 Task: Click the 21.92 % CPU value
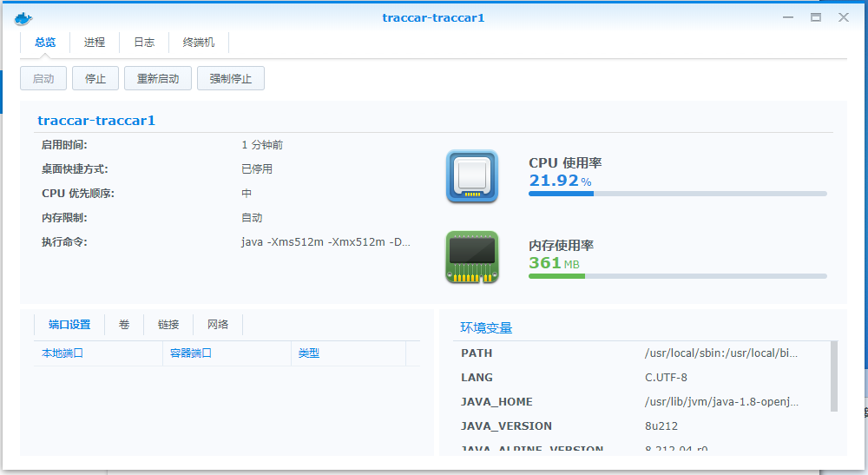pos(560,181)
